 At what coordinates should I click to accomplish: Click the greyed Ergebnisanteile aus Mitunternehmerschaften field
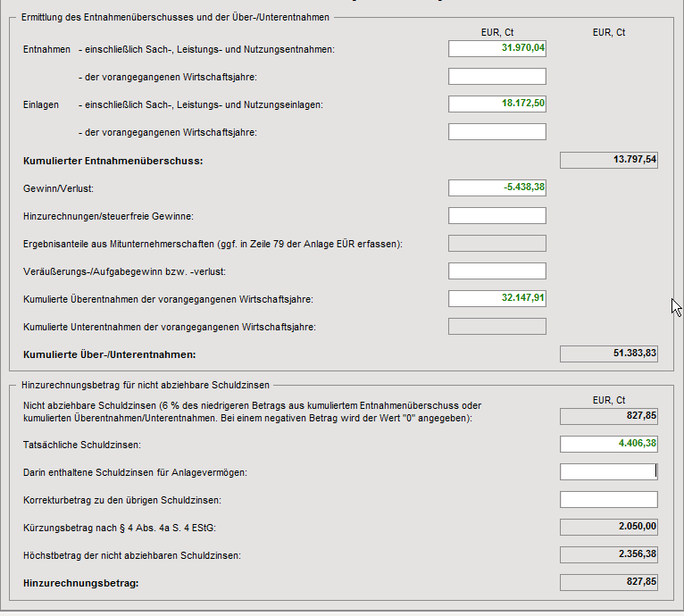pos(496,243)
